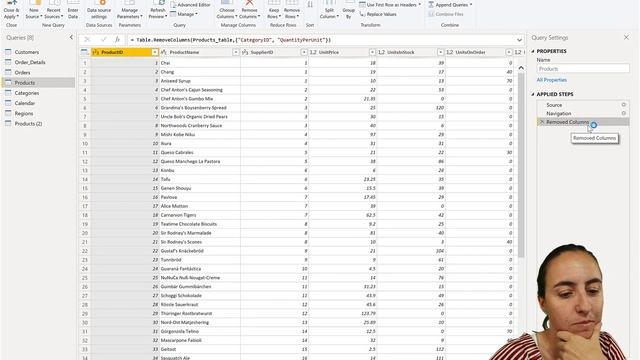The width and height of the screenshot is (640, 360).
Task: Click the SupplierID data type icon
Action: pos(245,52)
